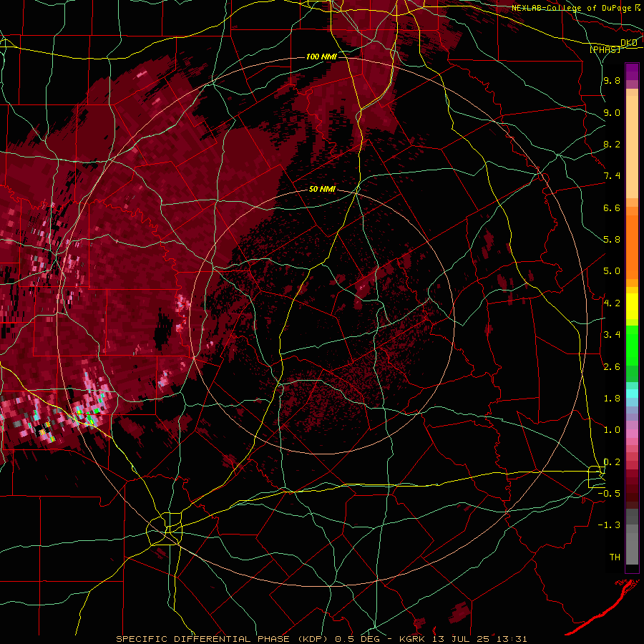Viewport: 644px width, 644px height.
Task: Click the yellow band of the color bar
Action: (632, 306)
